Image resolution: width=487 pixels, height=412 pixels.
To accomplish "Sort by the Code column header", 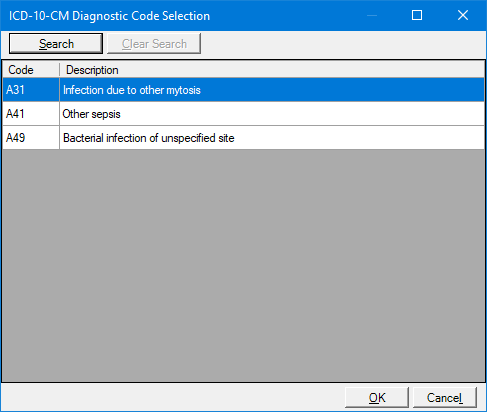I will (x=31, y=70).
